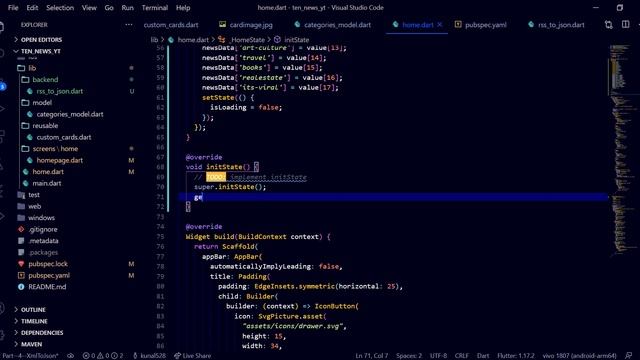The height and width of the screenshot is (360, 640).
Task: Change indentation via Spaces: 2
Action: coord(409,356)
